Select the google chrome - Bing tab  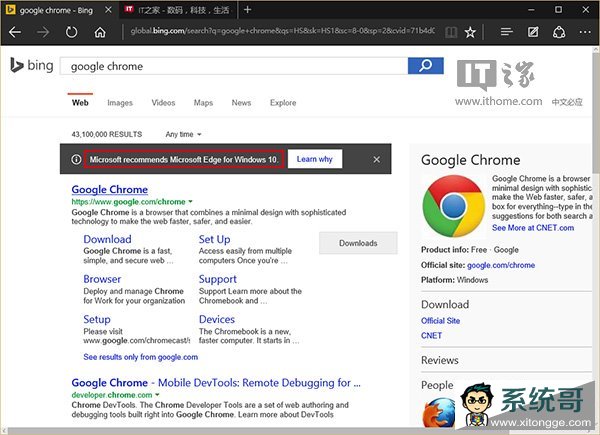[56, 10]
